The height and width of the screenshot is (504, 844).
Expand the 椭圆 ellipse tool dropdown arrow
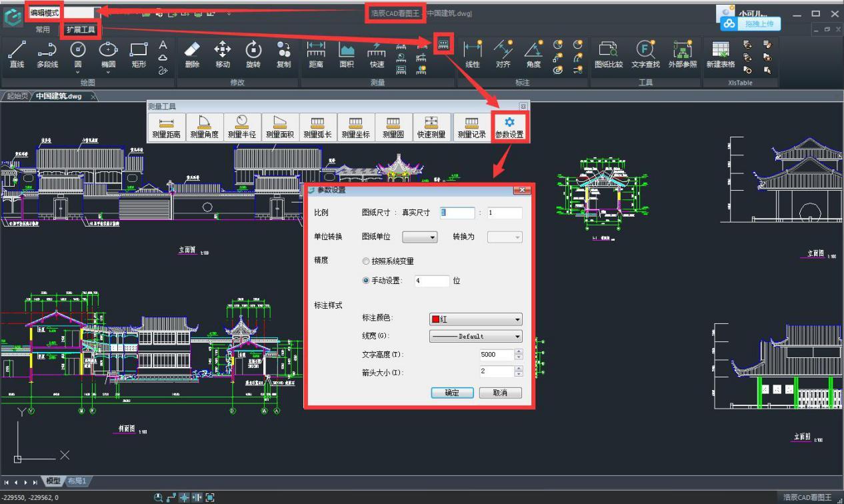(108, 72)
